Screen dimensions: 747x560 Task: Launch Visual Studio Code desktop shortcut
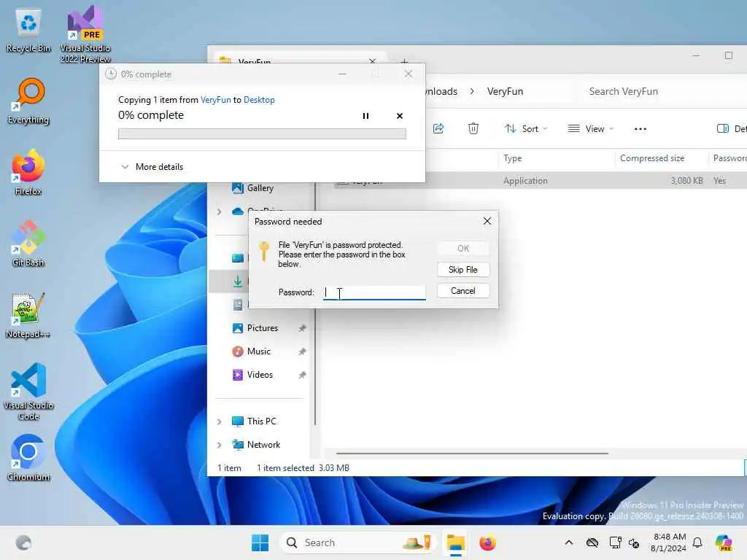pos(28,392)
